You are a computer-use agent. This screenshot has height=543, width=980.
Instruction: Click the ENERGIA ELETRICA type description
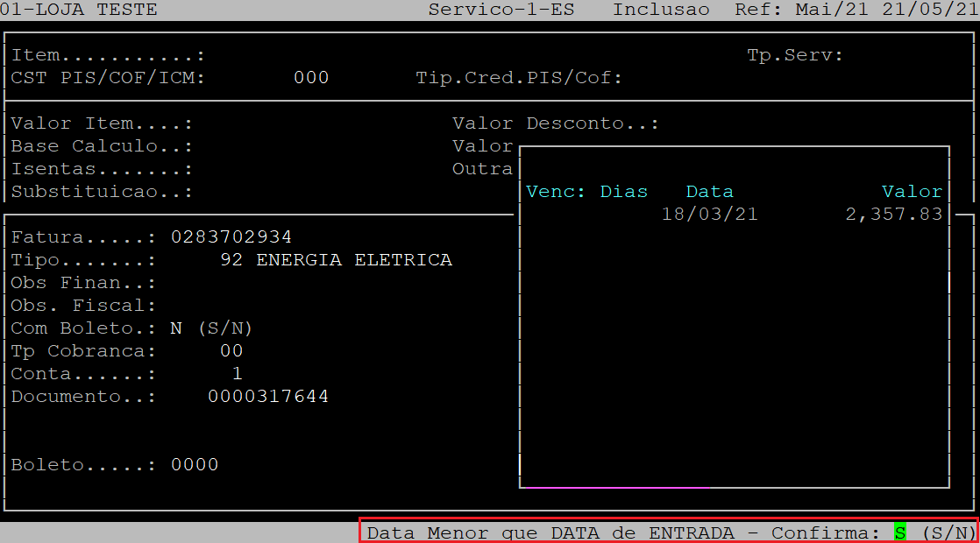[x=354, y=260]
